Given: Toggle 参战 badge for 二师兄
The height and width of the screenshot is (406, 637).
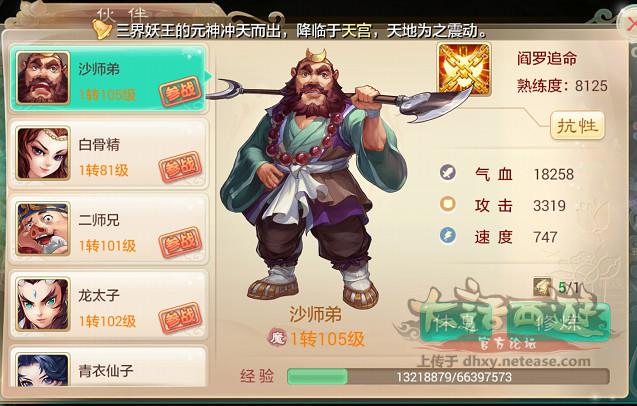Looking at the screenshot, I should [x=180, y=242].
